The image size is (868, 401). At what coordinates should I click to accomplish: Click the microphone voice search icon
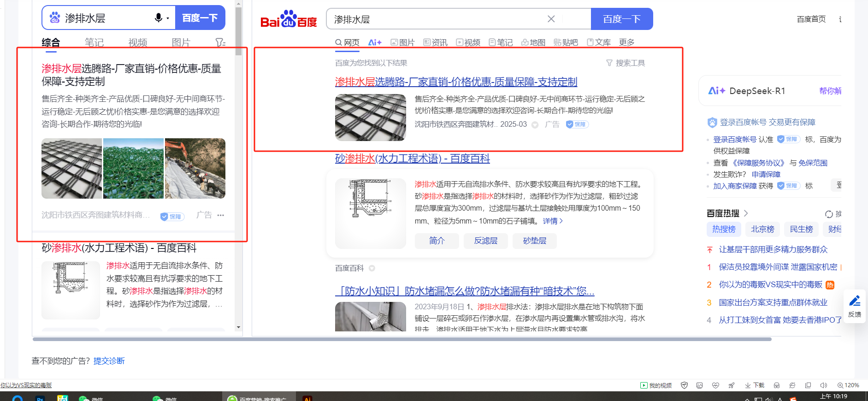coord(159,18)
